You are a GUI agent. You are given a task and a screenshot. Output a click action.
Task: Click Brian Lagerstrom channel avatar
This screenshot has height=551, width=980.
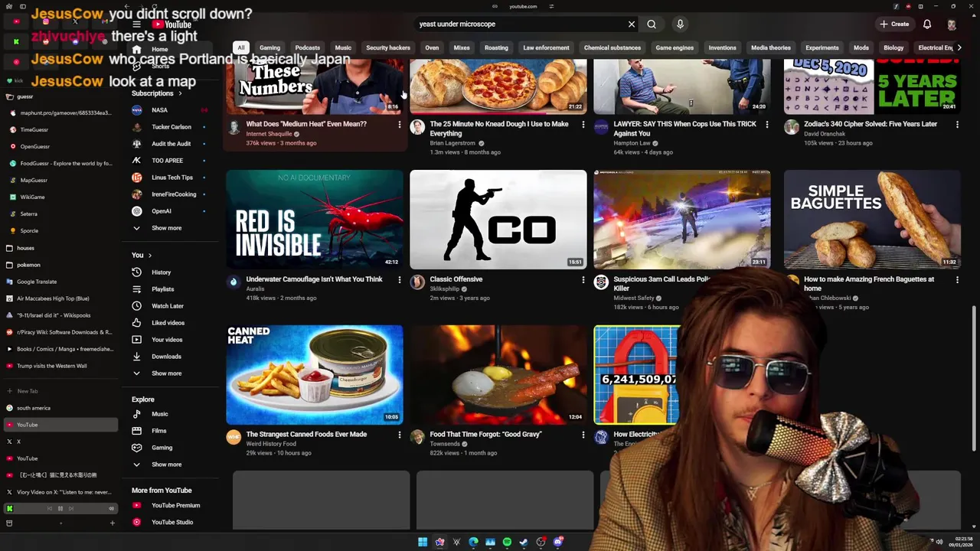pos(417,128)
